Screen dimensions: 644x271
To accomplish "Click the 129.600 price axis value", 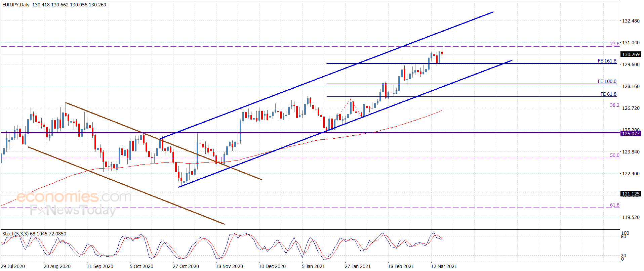I will [x=631, y=64].
